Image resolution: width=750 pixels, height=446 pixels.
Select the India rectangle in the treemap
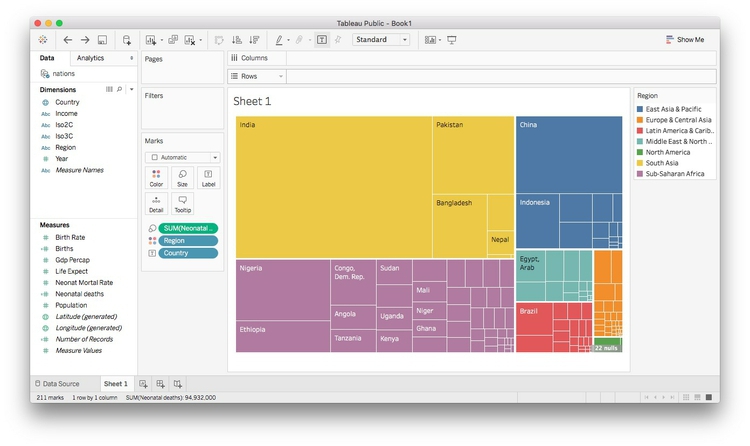pyautogui.click(x=330, y=185)
